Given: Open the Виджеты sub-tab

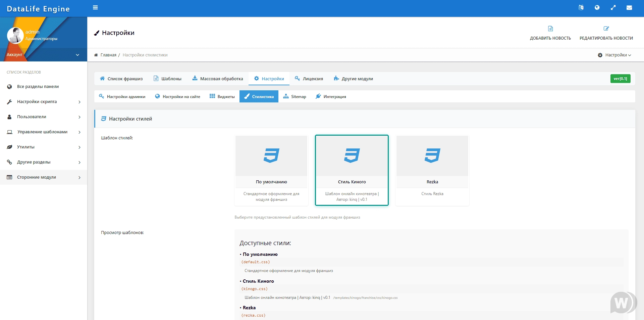Looking at the screenshot, I should [222, 97].
